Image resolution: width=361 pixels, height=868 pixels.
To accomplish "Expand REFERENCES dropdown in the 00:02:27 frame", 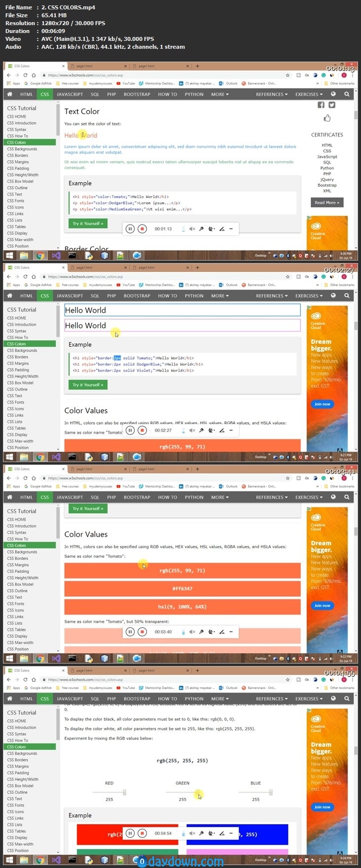I will 272,296.
